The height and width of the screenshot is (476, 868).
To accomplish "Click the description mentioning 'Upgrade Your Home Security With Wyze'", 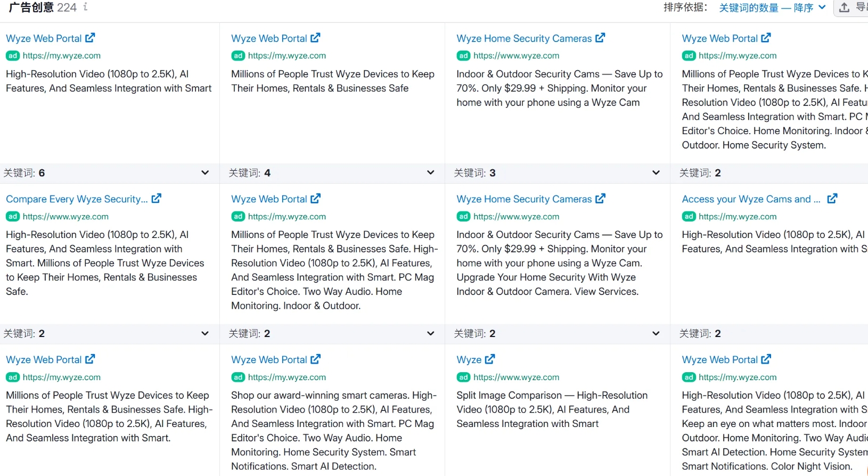I will (x=560, y=263).
